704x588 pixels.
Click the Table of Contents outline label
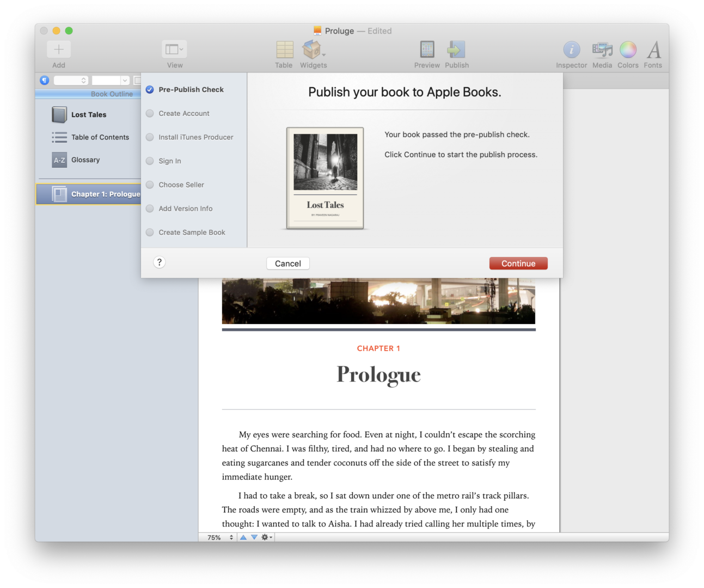(100, 137)
